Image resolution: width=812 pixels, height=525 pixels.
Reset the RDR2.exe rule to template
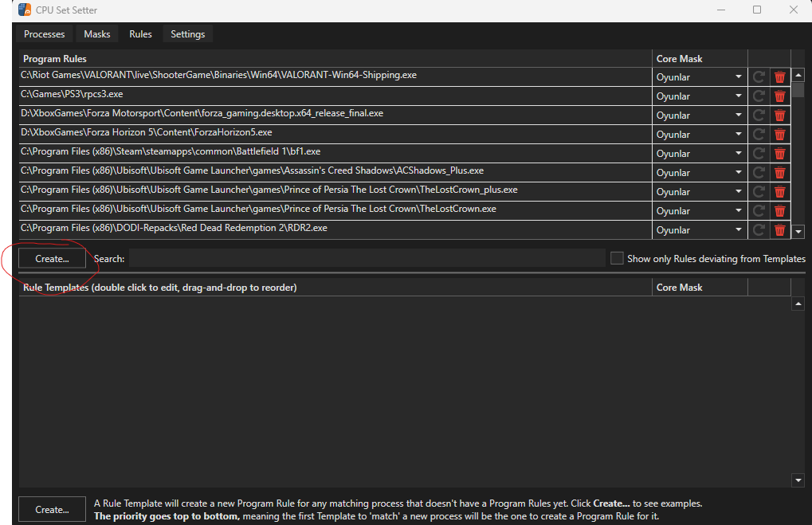759,230
